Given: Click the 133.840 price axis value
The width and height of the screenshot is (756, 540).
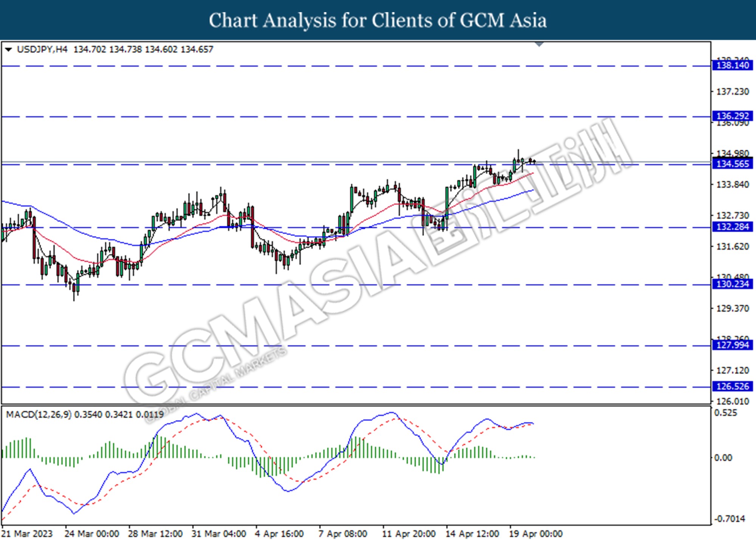Looking at the screenshot, I should point(733,185).
